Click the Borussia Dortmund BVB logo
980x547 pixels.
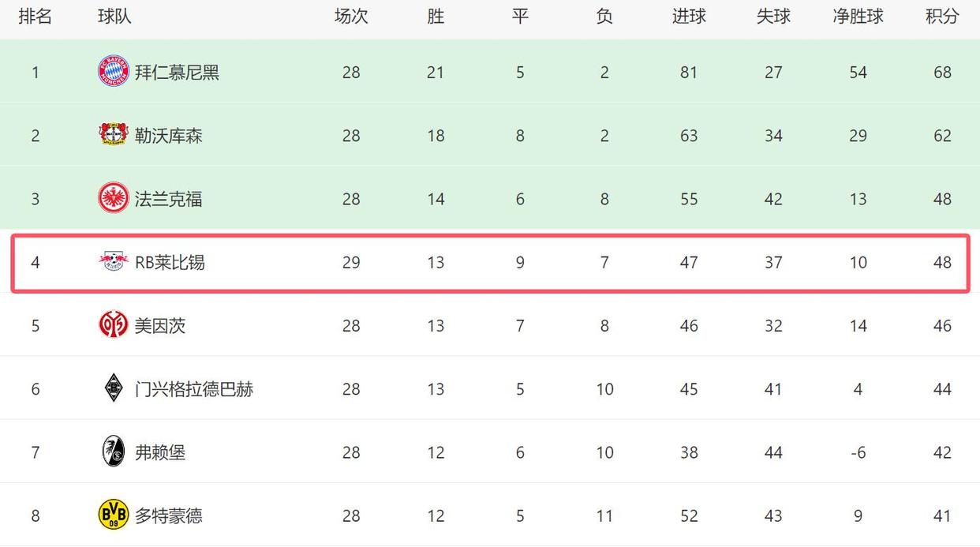pos(114,515)
